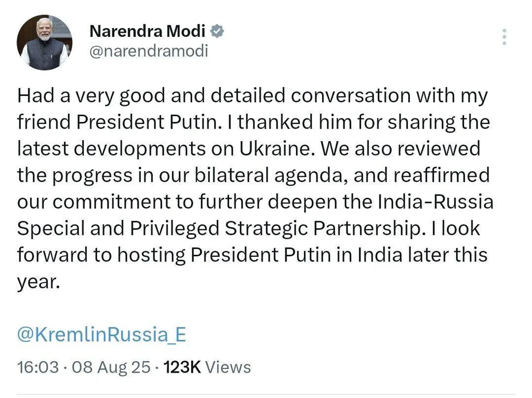Open Narendra Modi's profile picture

45,43
